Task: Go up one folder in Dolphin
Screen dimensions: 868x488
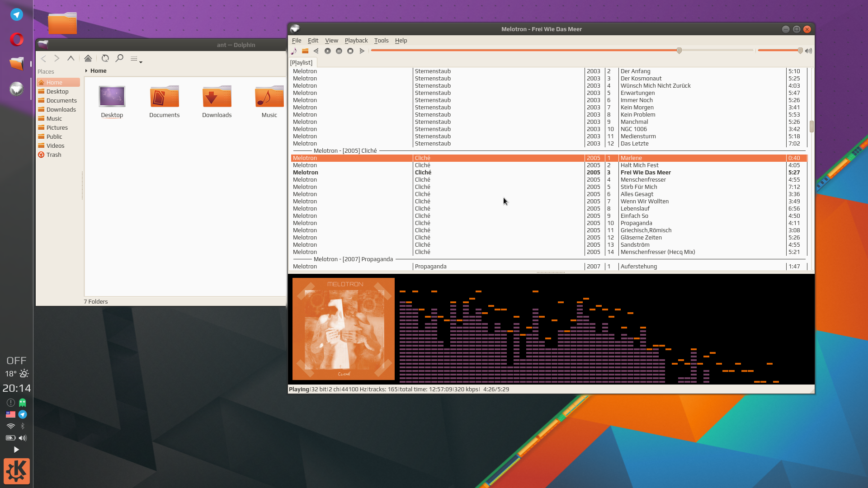Action: pos(71,58)
